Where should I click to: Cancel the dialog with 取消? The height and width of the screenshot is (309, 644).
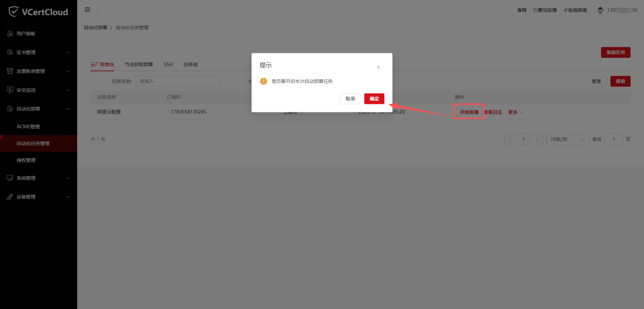[x=350, y=99]
